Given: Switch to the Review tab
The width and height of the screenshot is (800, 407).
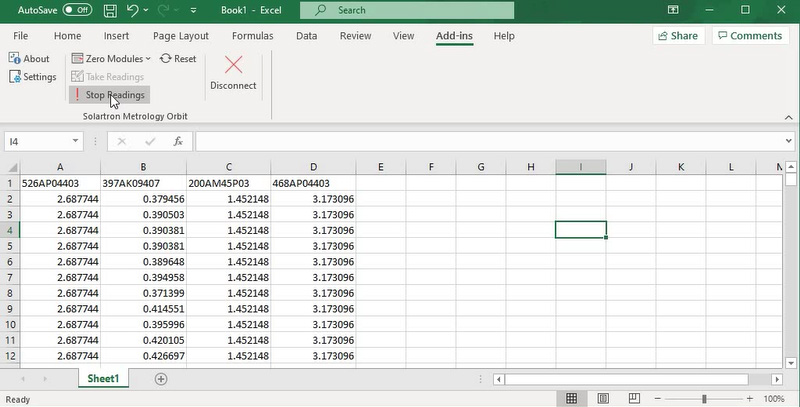Looking at the screenshot, I should [356, 36].
